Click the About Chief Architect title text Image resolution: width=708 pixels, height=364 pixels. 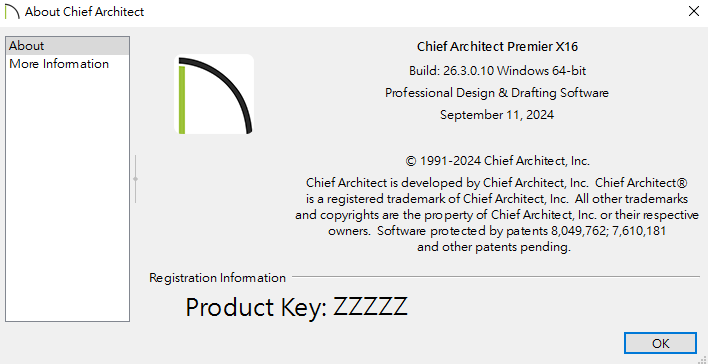(x=84, y=12)
